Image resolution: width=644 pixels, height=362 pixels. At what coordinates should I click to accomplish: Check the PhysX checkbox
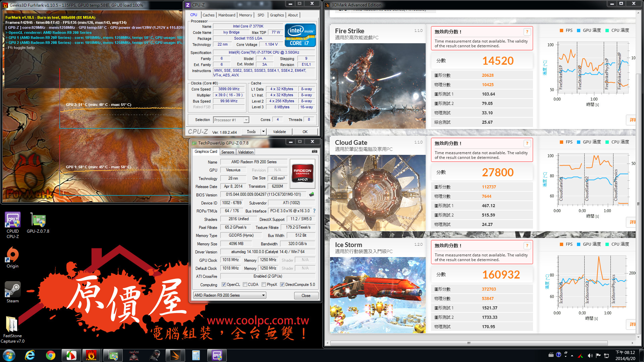coord(264,285)
